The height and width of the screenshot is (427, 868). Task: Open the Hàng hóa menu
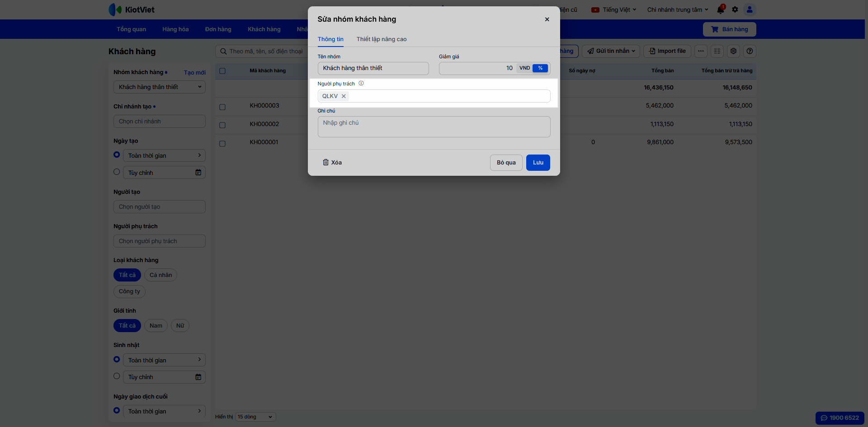[x=175, y=29]
